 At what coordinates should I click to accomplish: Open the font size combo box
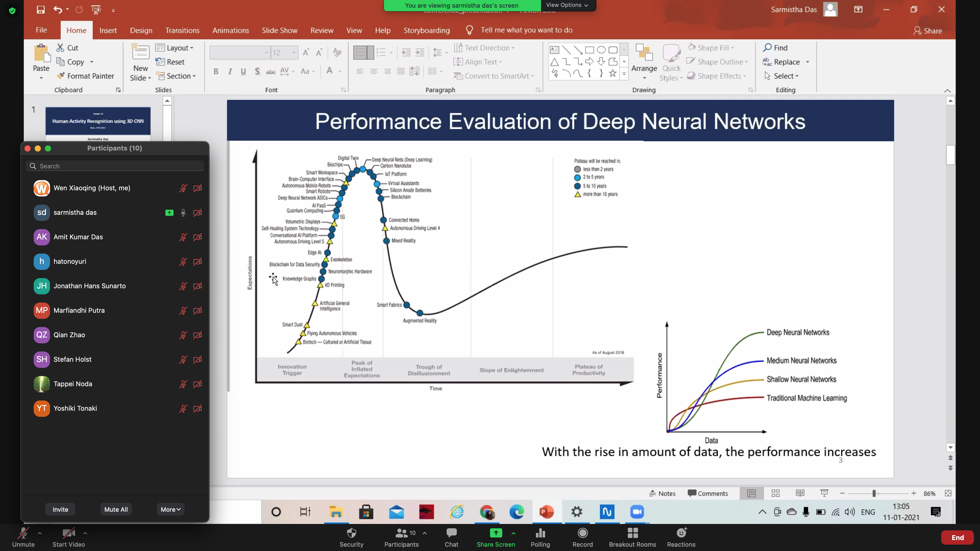[x=284, y=53]
